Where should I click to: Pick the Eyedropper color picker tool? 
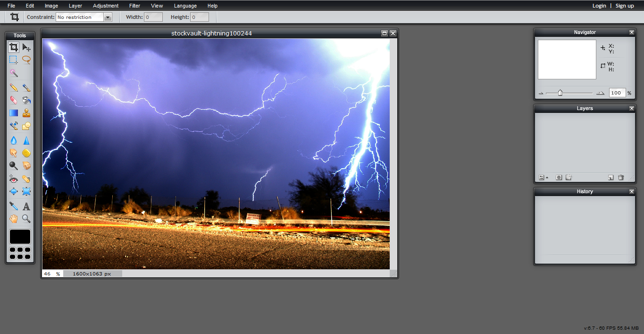tap(13, 206)
